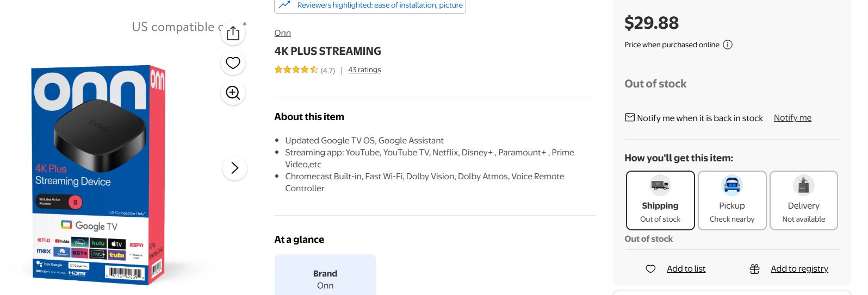Open the 43 ratings link
868x295 pixels.
tap(364, 70)
